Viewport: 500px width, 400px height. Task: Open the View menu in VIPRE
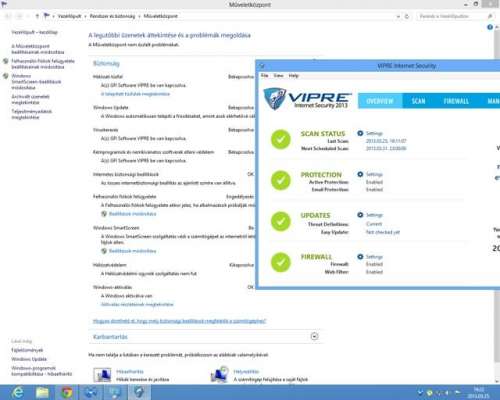click(279, 76)
